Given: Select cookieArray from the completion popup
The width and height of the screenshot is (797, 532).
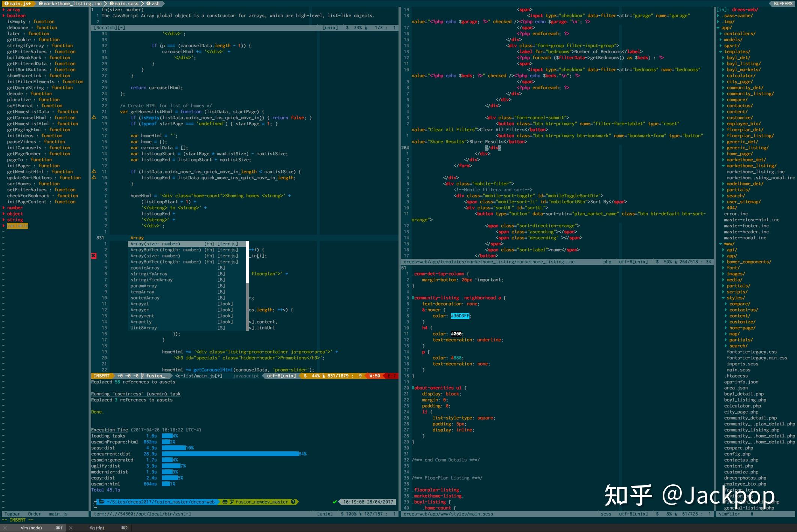Looking at the screenshot, I should tap(144, 268).
